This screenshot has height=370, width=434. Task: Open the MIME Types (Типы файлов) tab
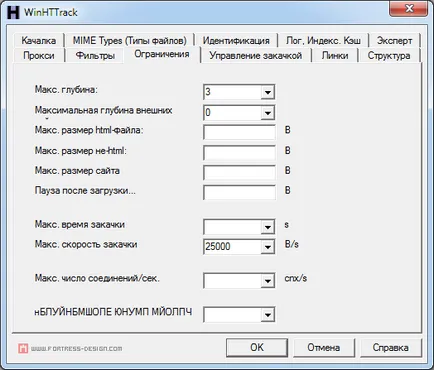pyautogui.click(x=130, y=40)
